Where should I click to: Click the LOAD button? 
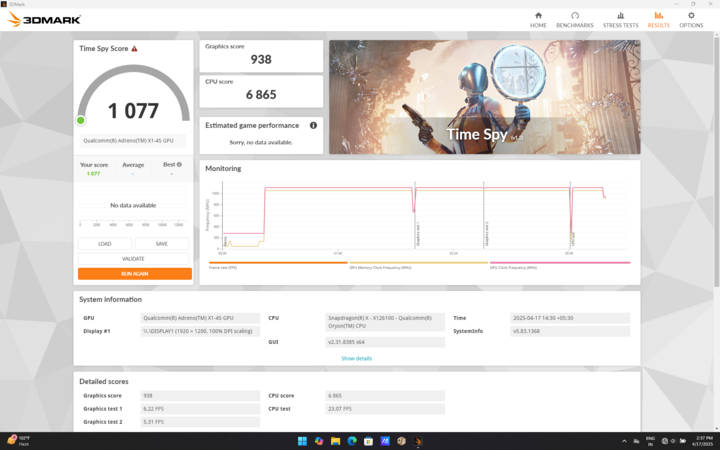(x=105, y=244)
